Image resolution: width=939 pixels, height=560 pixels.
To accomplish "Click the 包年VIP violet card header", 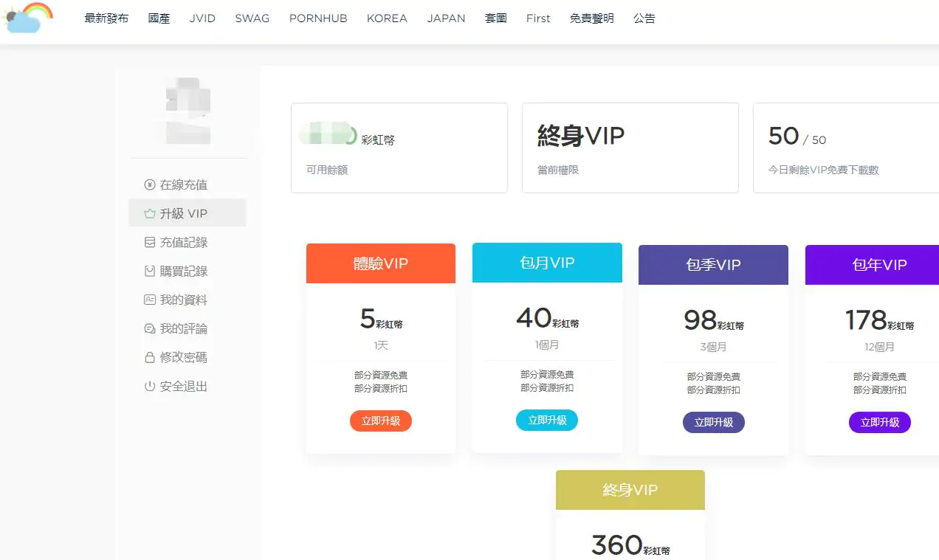I will pyautogui.click(x=873, y=265).
